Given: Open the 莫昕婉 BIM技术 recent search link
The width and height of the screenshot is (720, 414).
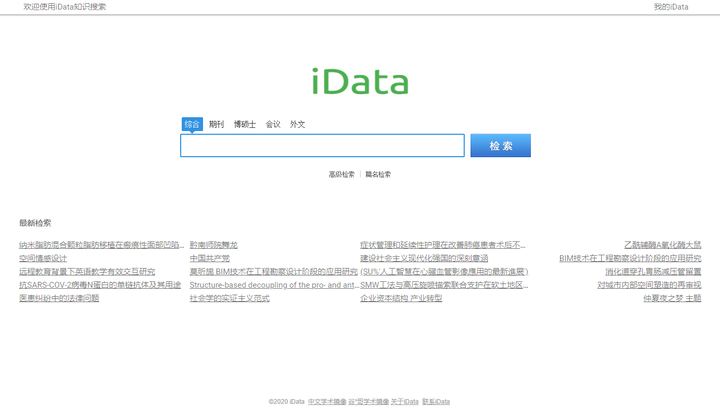Looking at the screenshot, I should [274, 272].
